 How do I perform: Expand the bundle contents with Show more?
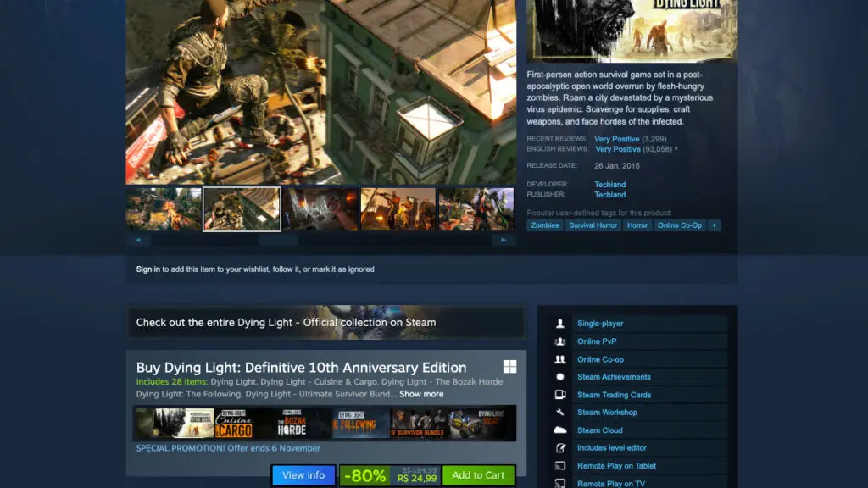pos(420,393)
